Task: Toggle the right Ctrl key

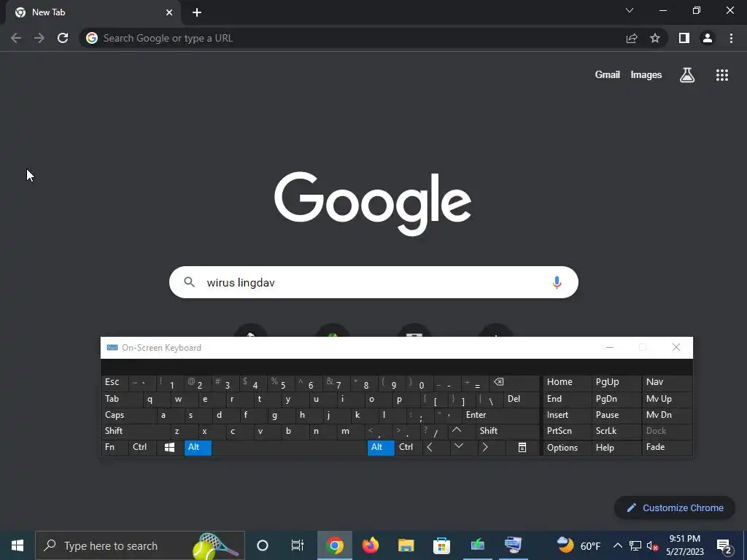Action: (x=409, y=447)
